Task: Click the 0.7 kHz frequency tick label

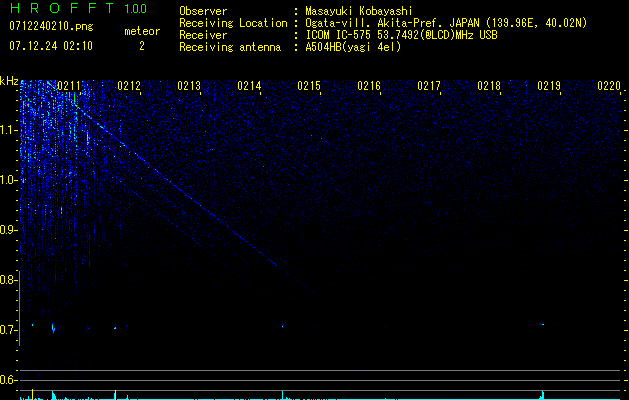Action: pos(8,330)
